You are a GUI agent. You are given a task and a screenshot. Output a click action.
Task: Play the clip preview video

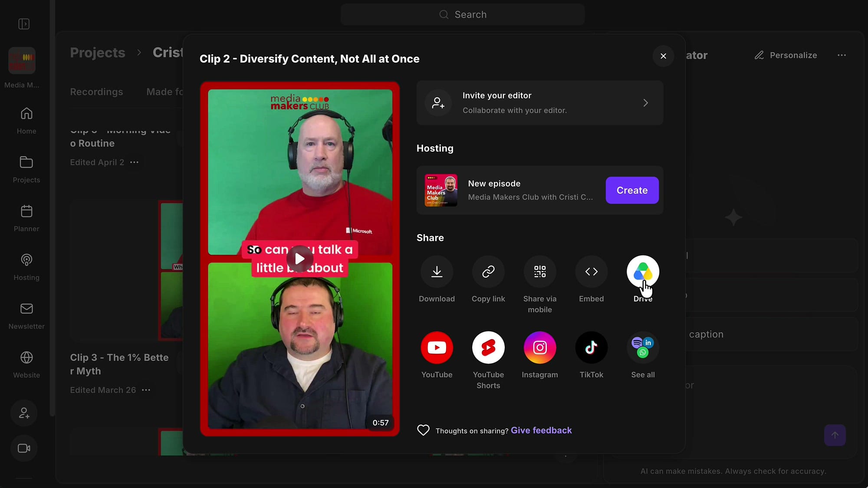[x=299, y=259]
